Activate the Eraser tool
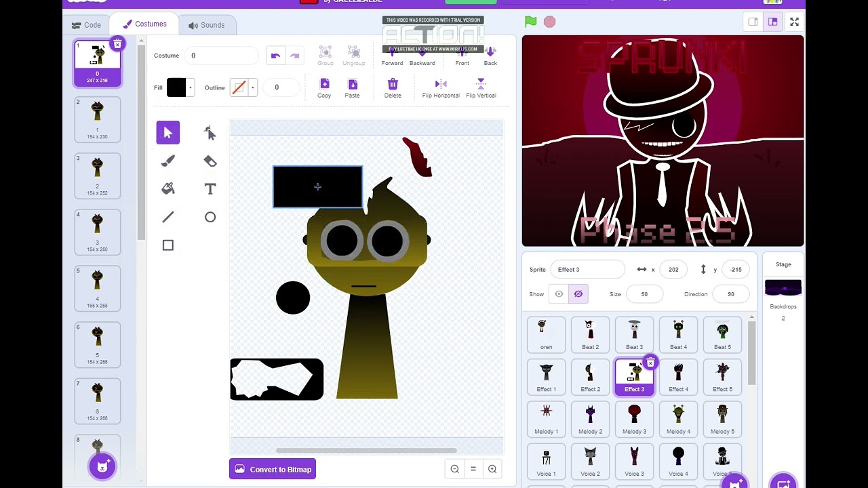The image size is (868, 488). pyautogui.click(x=210, y=161)
